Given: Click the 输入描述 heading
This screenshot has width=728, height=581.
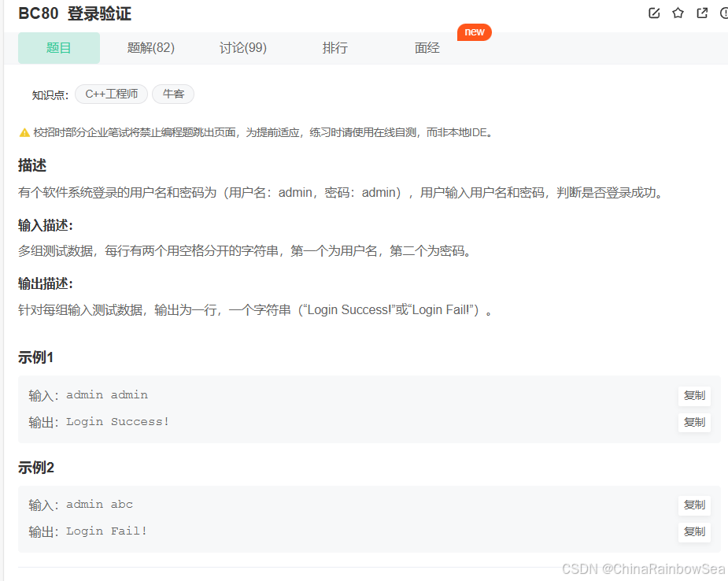Looking at the screenshot, I should coord(46,225).
